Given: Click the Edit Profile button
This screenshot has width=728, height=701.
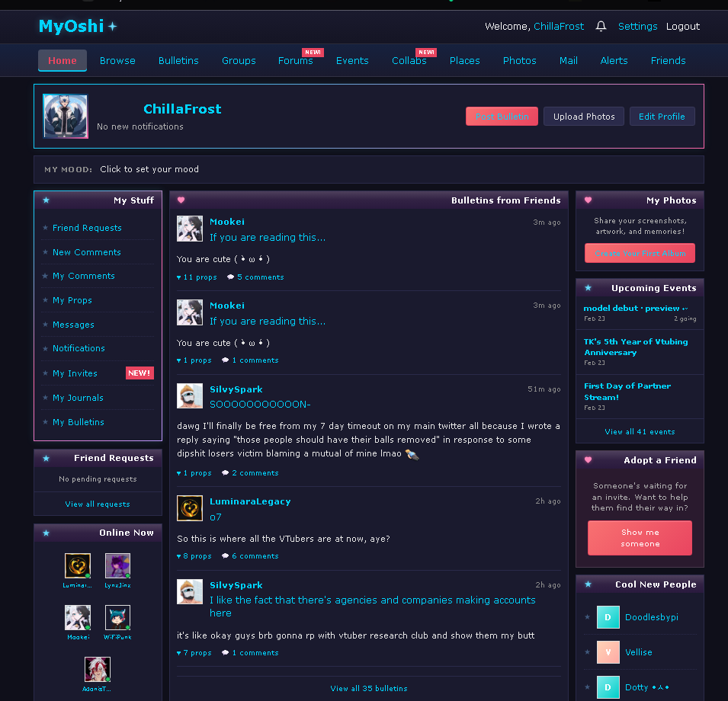Looking at the screenshot, I should [662, 117].
